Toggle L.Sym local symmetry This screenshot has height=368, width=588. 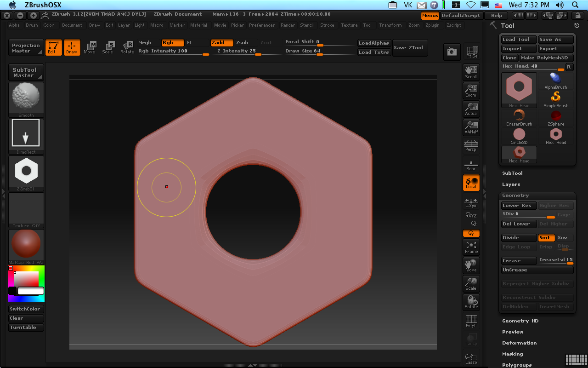(471, 202)
